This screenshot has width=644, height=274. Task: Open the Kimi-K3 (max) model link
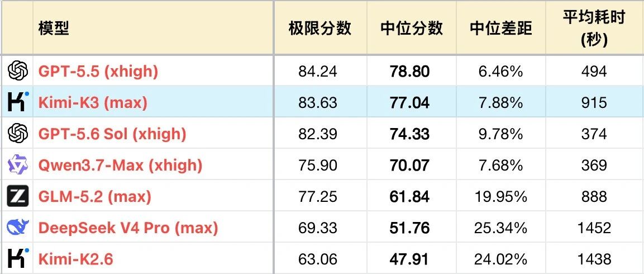click(x=93, y=102)
